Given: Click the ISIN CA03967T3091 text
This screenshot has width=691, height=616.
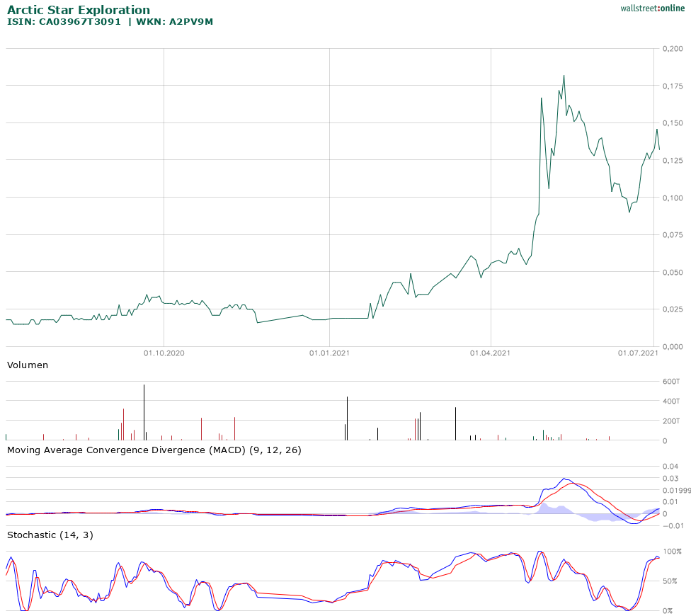Looking at the screenshot, I should point(64,22).
